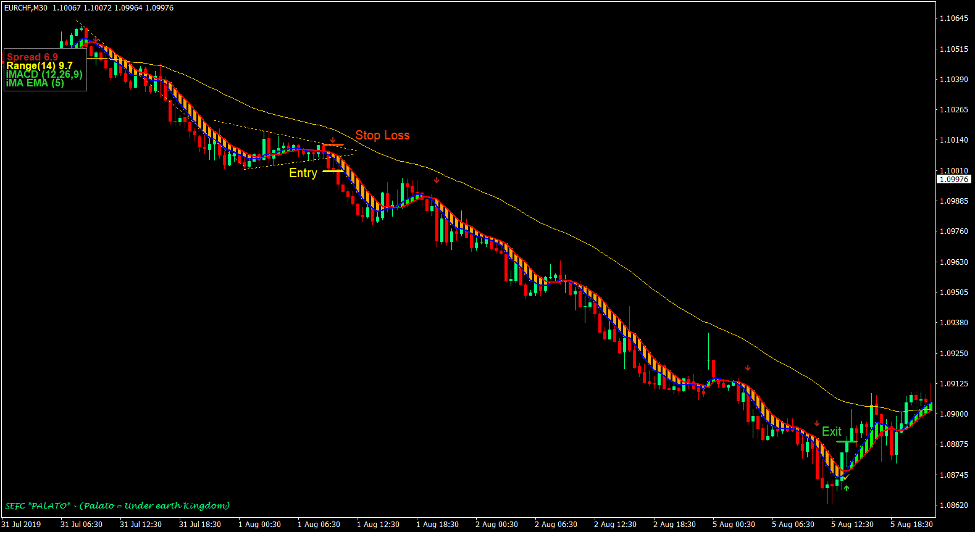This screenshot has width=977, height=533.
Task: Click price level 1.09000 on the axis
Action: point(954,414)
